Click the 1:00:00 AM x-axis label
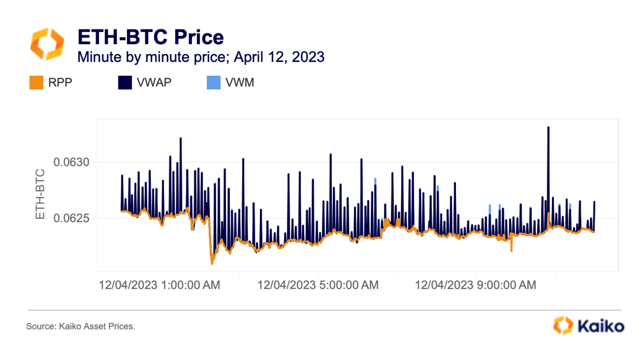Screen dimensions: 644x348 [x=159, y=285]
